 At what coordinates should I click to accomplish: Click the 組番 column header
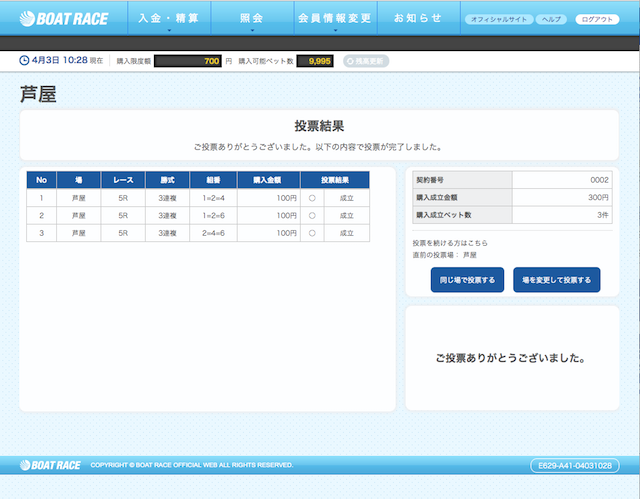pyautogui.click(x=212, y=180)
